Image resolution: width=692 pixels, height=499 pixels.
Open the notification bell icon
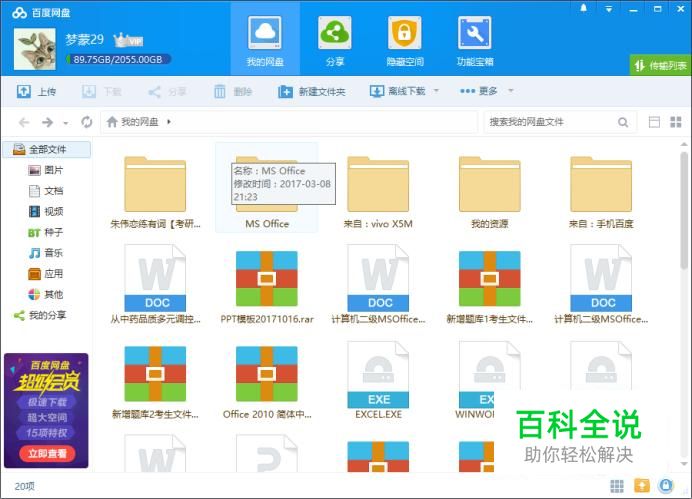(583, 8)
